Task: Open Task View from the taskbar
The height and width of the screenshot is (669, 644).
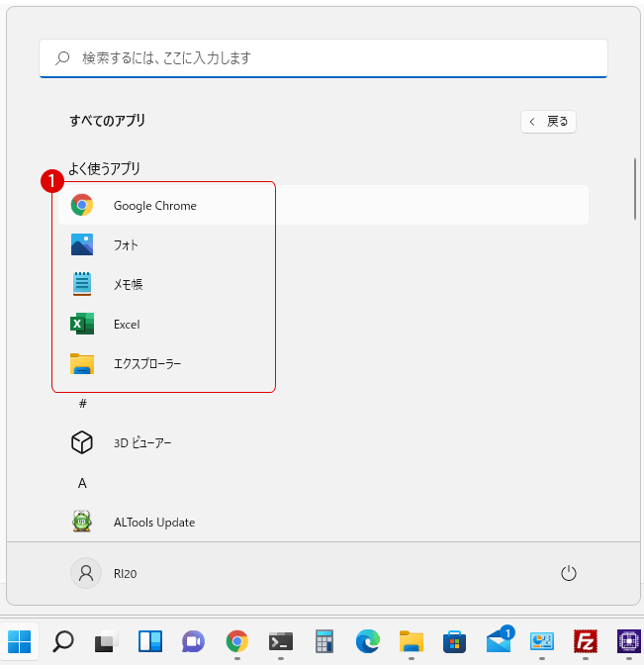Action: 106,641
